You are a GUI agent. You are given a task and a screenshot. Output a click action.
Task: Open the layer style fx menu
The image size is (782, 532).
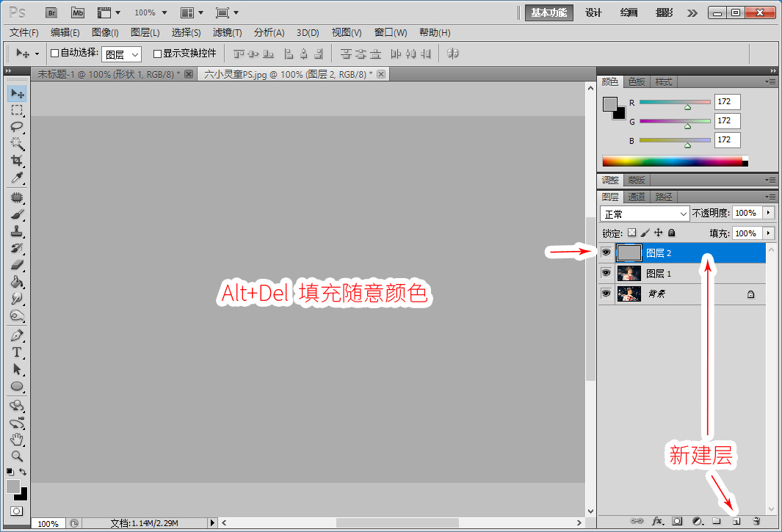click(x=657, y=521)
